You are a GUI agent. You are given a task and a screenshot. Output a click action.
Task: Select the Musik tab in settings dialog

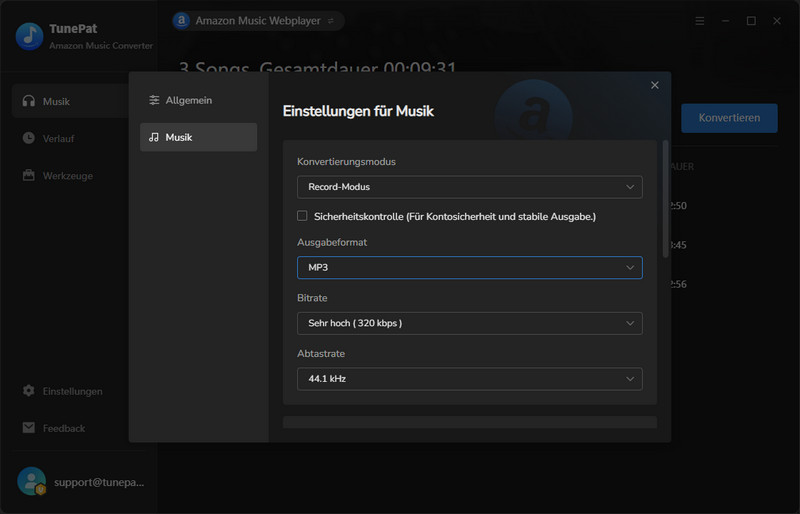click(x=198, y=137)
